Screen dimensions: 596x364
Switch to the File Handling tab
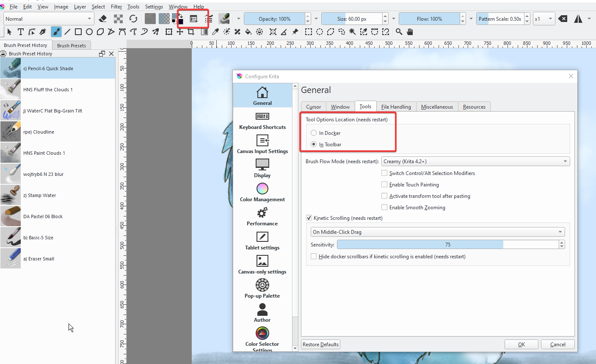396,107
